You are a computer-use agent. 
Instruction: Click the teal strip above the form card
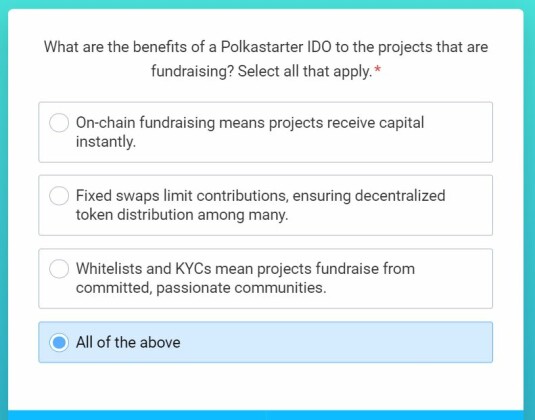pyautogui.click(x=268, y=4)
